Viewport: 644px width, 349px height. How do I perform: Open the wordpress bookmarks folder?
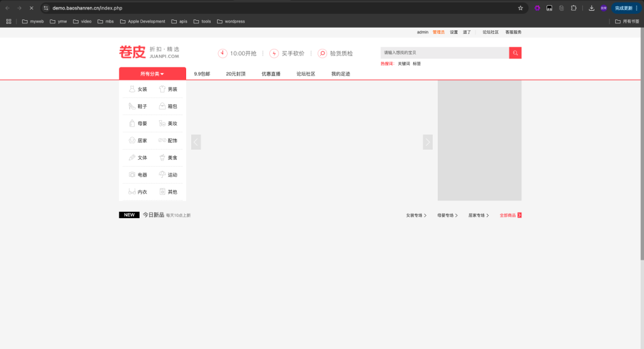[231, 21]
